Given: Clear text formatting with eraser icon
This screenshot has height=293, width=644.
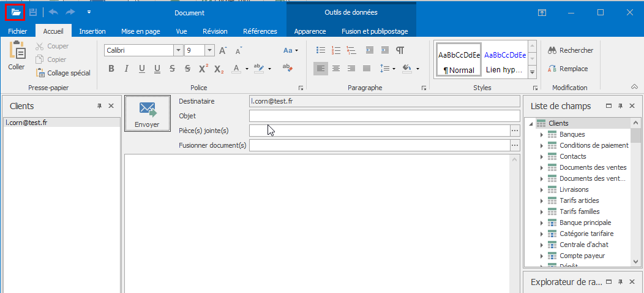Looking at the screenshot, I should tap(288, 69).
